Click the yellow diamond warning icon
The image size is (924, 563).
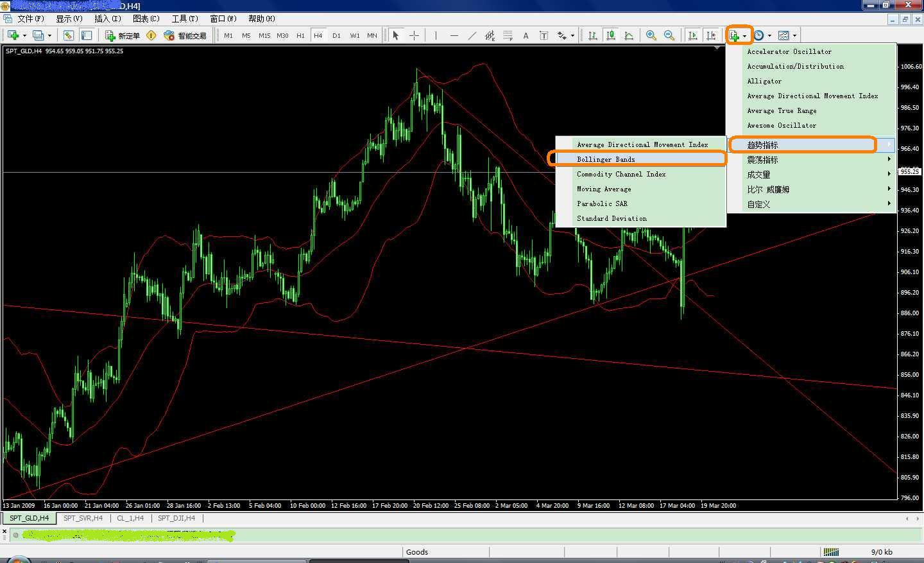pos(151,35)
